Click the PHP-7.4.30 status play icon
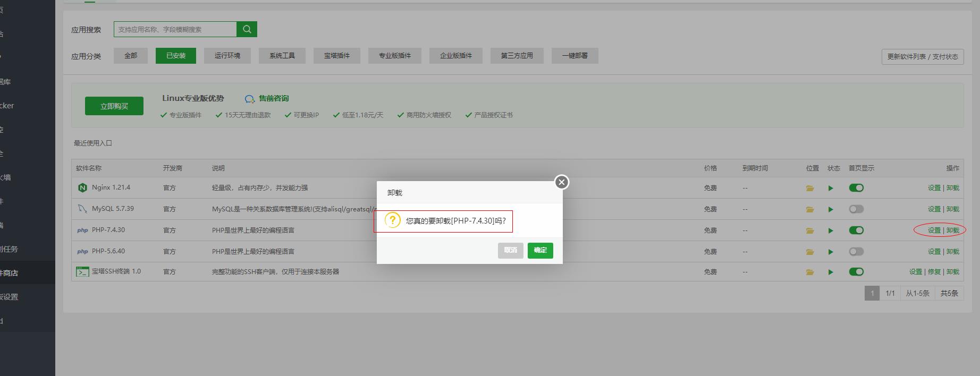Image resolution: width=980 pixels, height=376 pixels. point(831,230)
